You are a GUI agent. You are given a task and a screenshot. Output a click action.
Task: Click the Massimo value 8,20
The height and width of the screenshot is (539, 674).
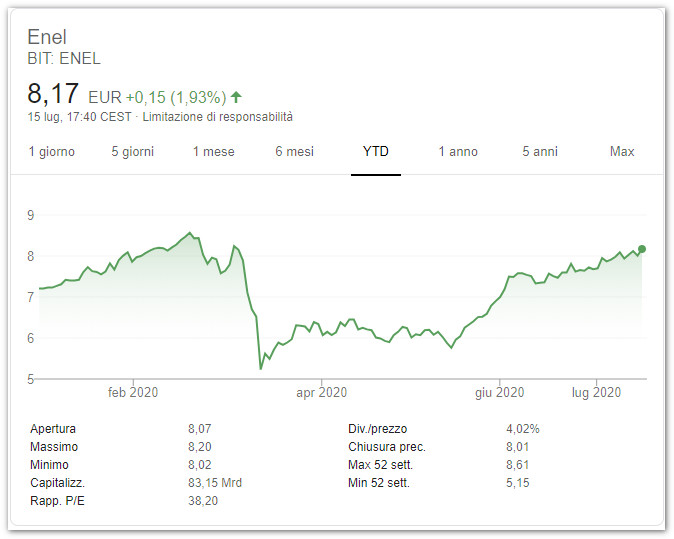(199, 447)
